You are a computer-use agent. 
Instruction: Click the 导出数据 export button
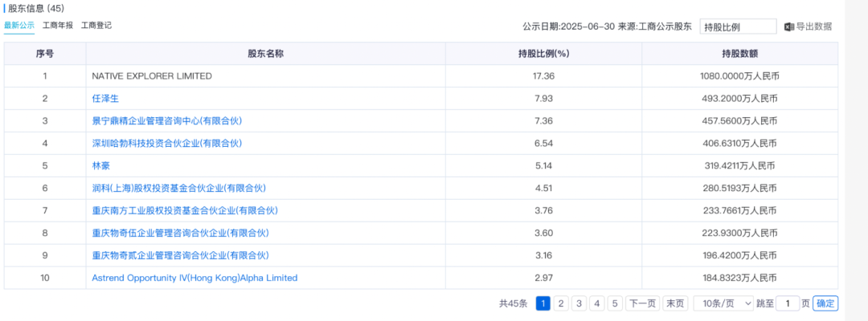[813, 26]
